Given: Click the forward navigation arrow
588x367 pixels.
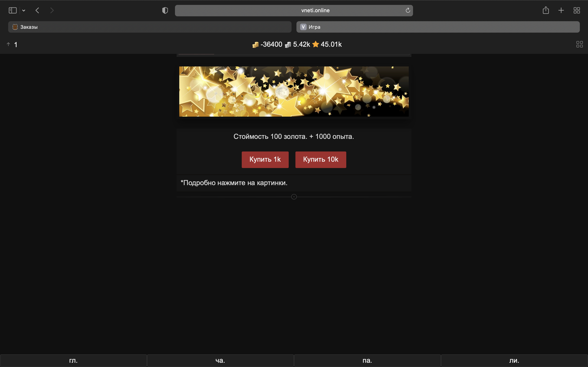Looking at the screenshot, I should 52,10.
